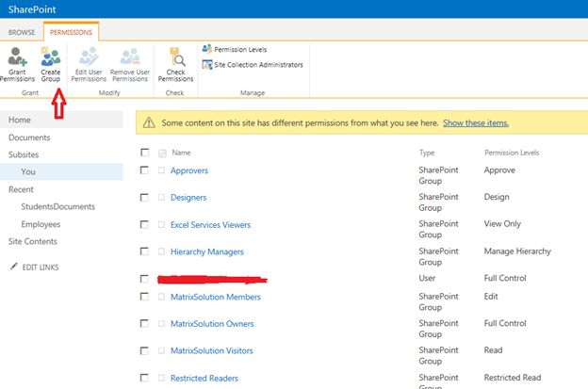Screen dimensions: 588x389
Task: Click the Permission Levels icon
Action: (x=207, y=49)
